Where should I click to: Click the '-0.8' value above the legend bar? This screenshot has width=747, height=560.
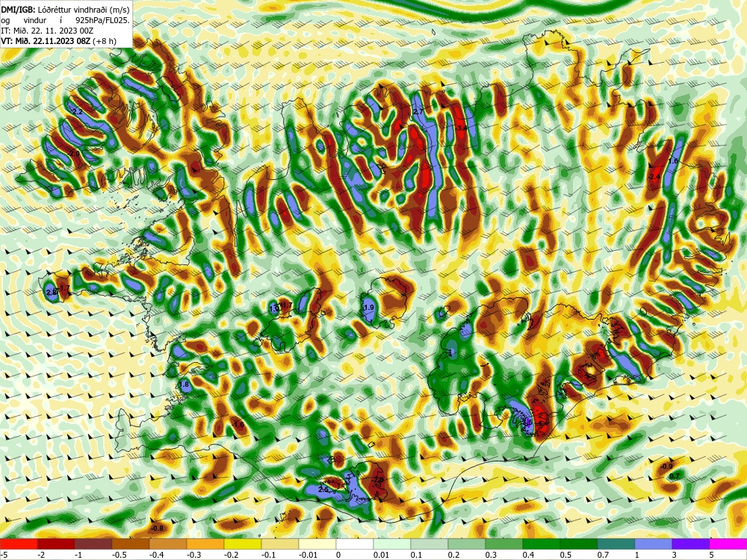tap(157, 529)
